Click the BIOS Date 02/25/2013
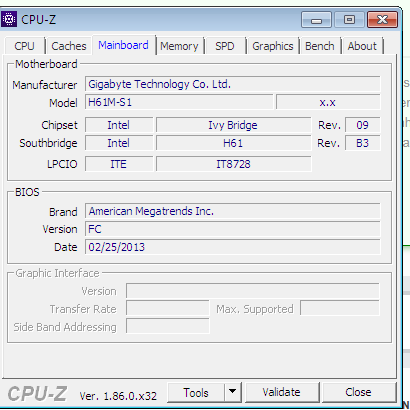The height and width of the screenshot is (410, 410). [x=233, y=247]
